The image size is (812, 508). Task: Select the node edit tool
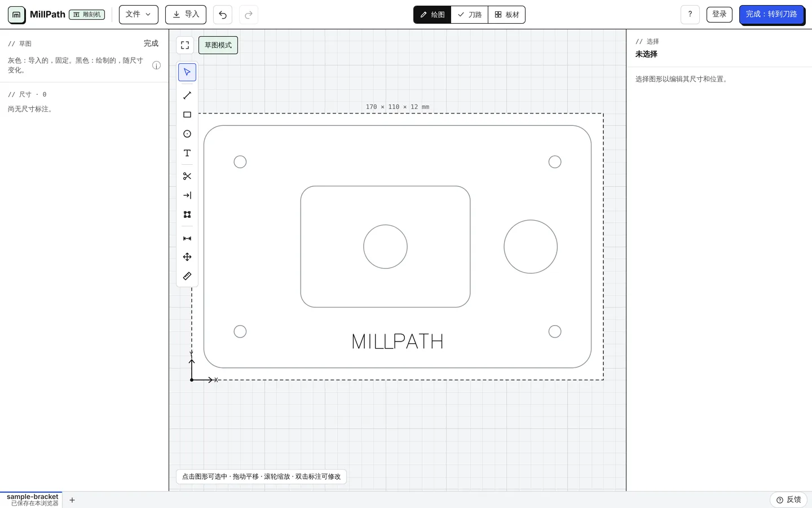pyautogui.click(x=187, y=214)
